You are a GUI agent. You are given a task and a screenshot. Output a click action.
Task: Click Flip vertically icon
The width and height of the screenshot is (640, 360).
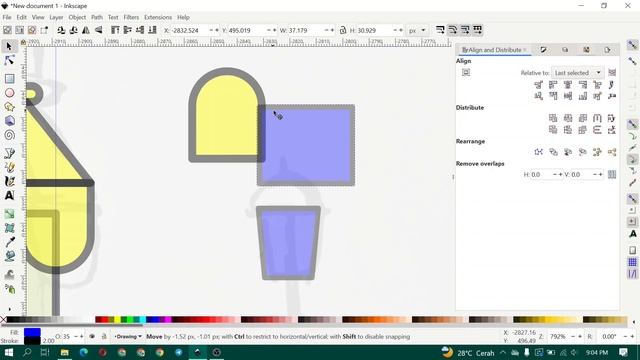tap(98, 30)
